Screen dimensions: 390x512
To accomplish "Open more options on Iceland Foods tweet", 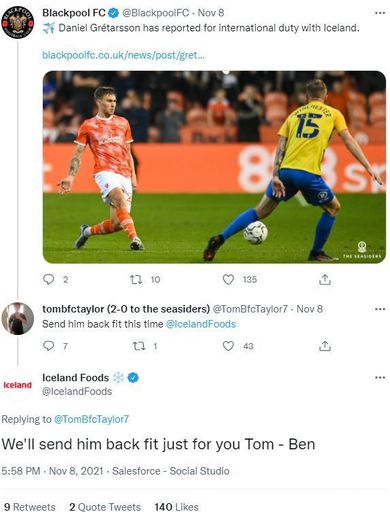I will (x=380, y=378).
